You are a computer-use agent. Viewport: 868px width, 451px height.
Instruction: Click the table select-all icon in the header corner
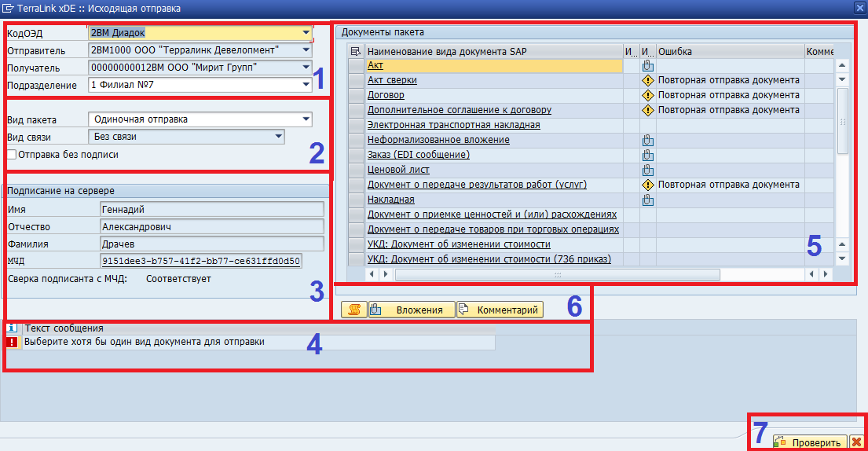pos(357,52)
